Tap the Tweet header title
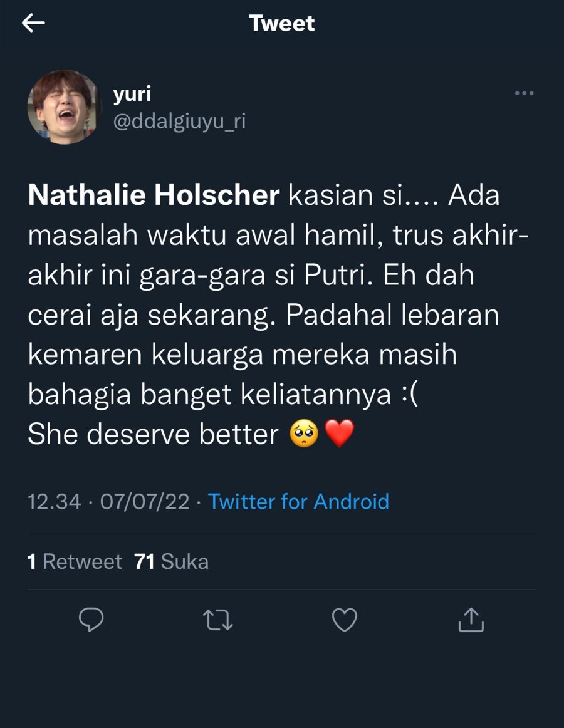564x728 pixels. click(281, 23)
